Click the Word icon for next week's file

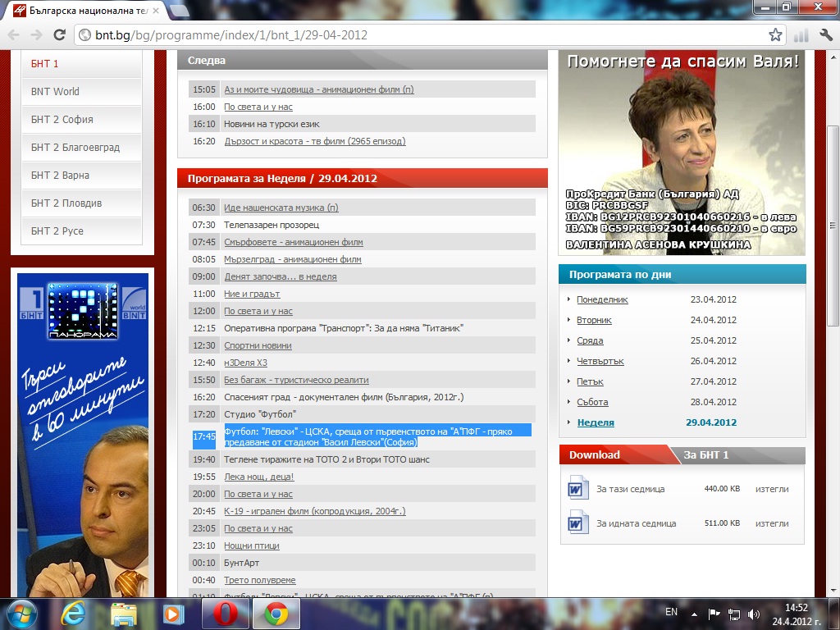(x=577, y=523)
